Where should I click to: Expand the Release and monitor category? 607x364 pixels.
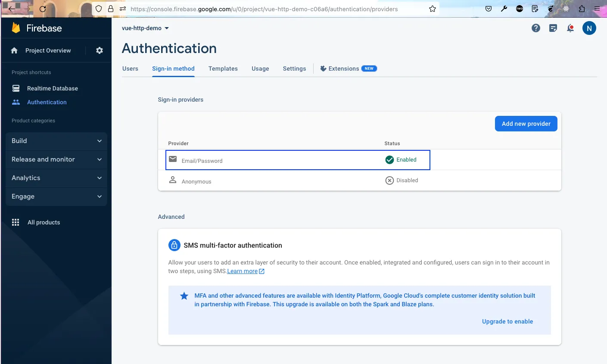pos(56,159)
